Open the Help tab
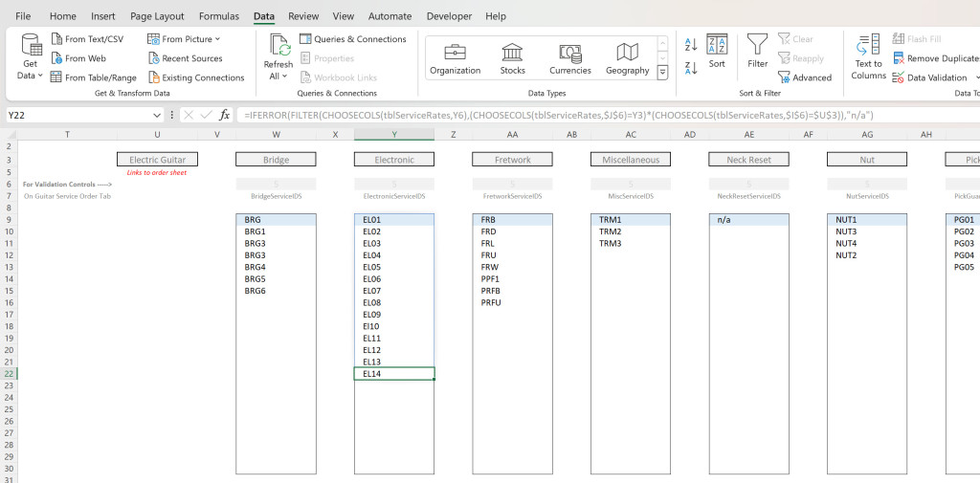 pos(496,16)
